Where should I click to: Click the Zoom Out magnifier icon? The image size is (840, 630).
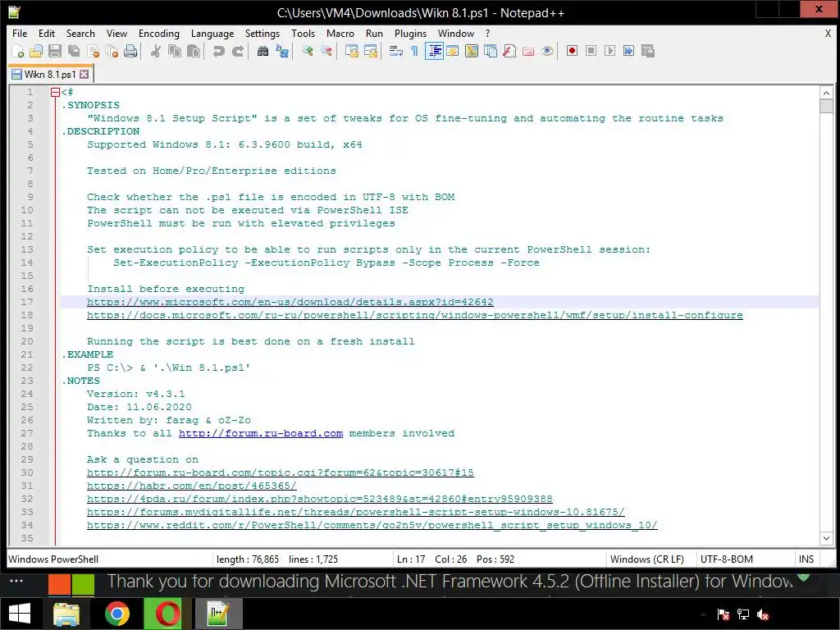pos(326,51)
